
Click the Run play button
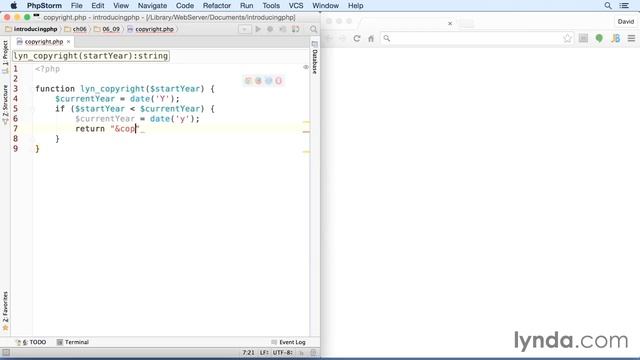[x=258, y=29]
